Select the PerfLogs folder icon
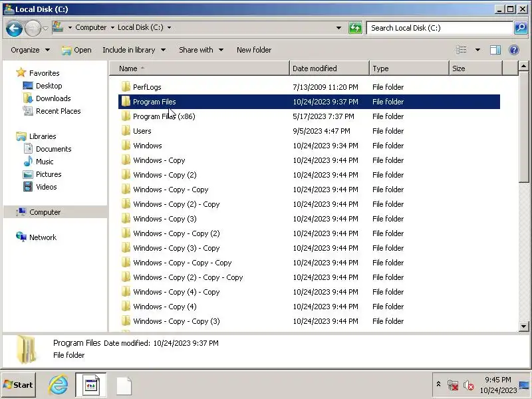This screenshot has width=532, height=399. [x=126, y=87]
